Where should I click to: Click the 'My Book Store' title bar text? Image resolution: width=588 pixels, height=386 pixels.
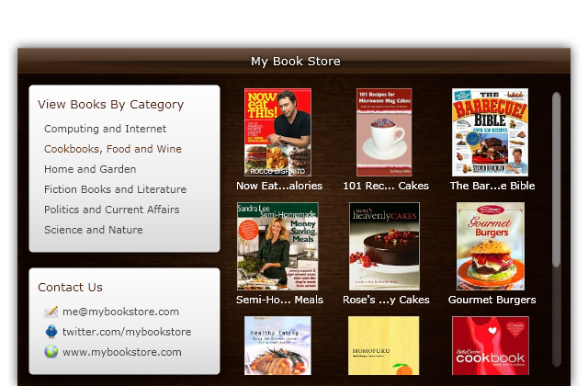click(296, 62)
